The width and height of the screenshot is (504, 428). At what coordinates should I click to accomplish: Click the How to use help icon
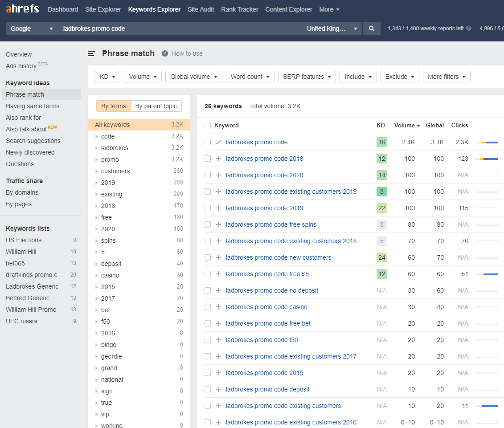coord(165,53)
